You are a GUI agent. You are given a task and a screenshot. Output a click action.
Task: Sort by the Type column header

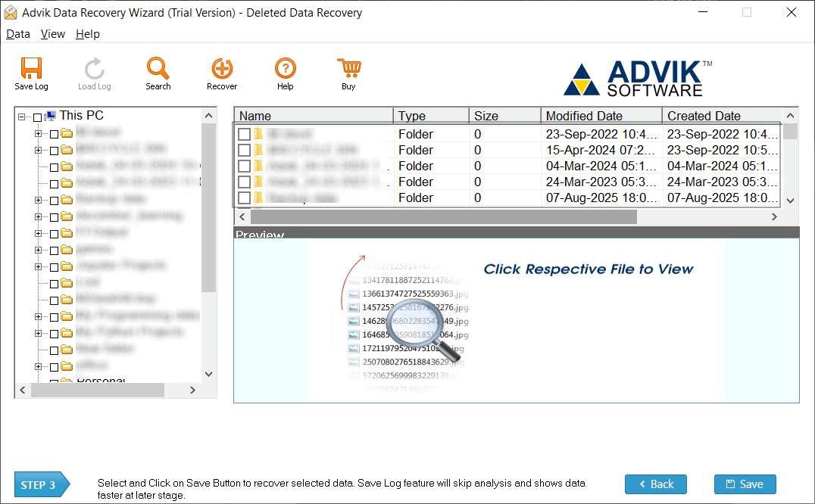click(x=432, y=116)
